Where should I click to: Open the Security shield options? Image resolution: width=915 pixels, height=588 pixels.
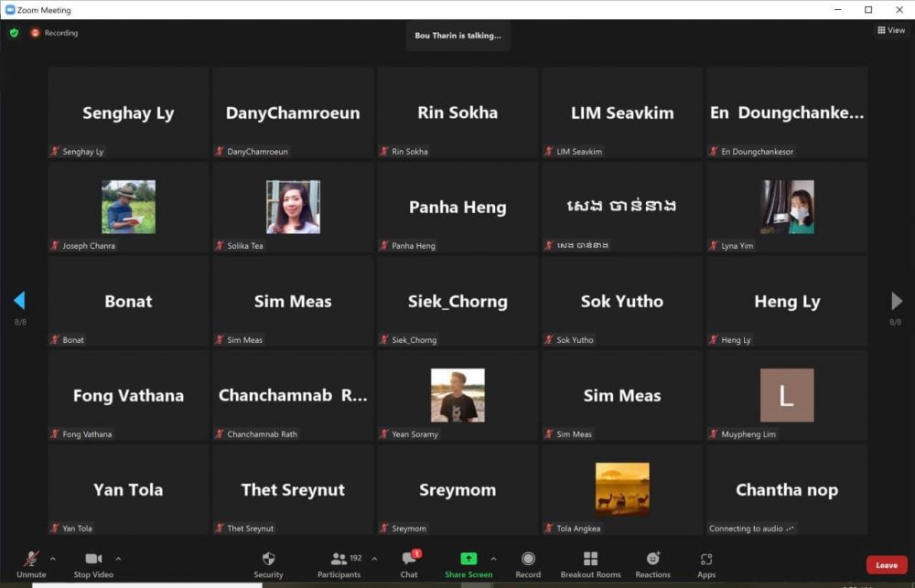pos(268,563)
